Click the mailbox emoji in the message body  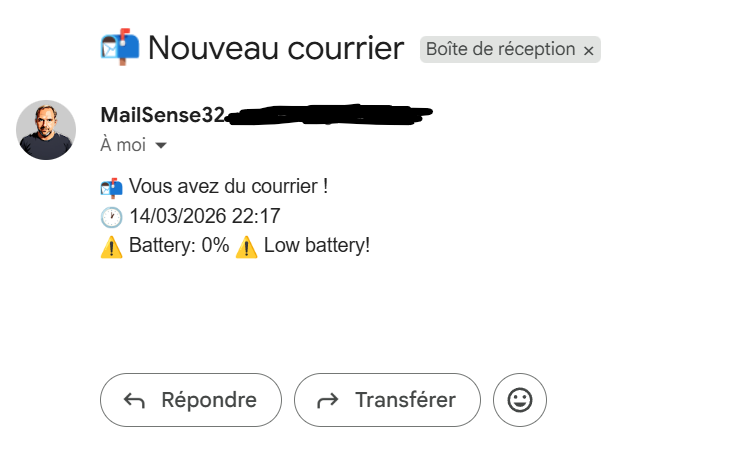click(111, 187)
